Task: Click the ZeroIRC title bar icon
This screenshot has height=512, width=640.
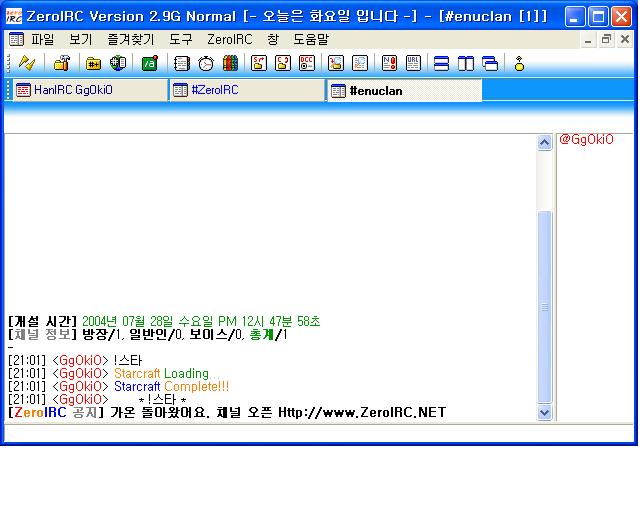Action: point(14,16)
